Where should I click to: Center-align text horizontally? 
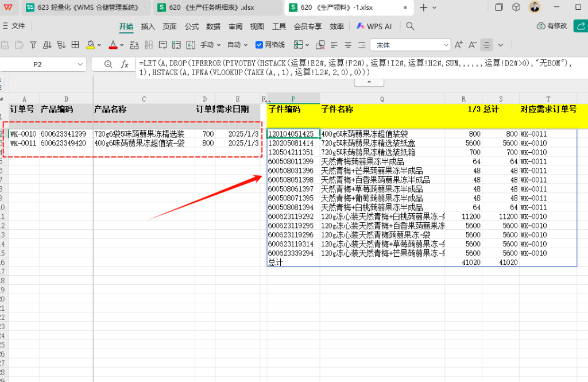click(x=348, y=45)
